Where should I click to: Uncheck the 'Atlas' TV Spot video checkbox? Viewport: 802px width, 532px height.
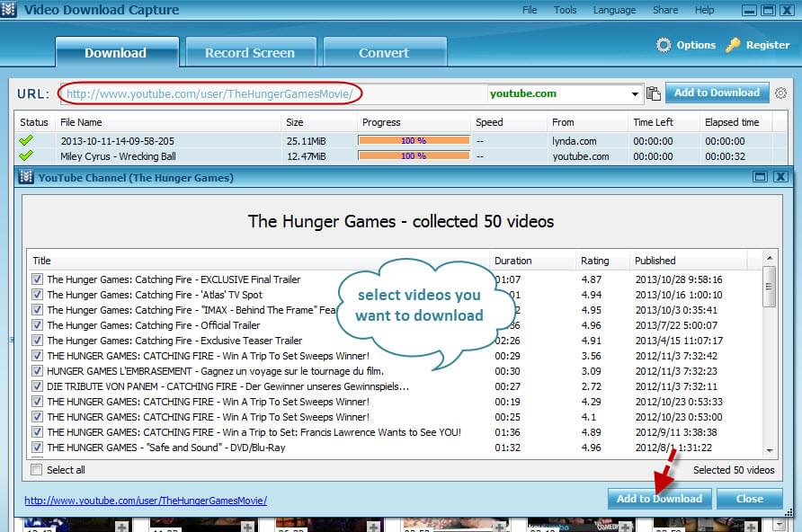coord(37,295)
